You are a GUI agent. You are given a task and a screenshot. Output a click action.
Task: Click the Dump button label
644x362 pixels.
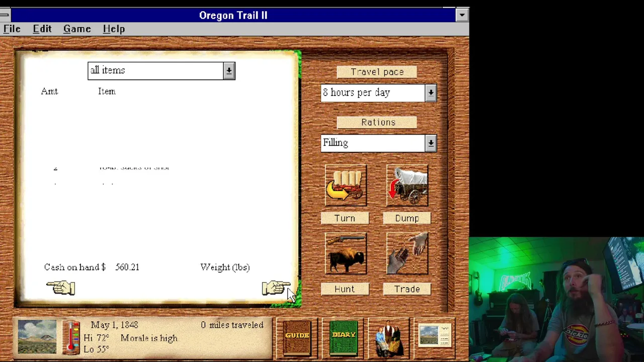point(407,218)
